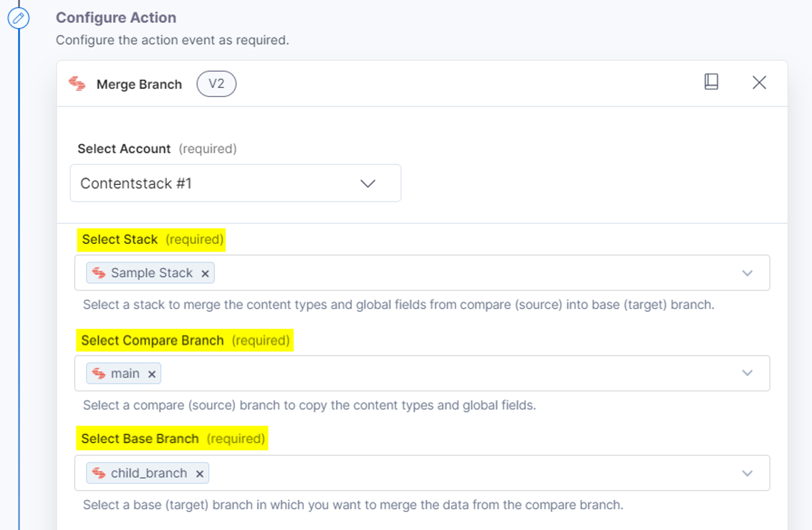Click the Contentstack icon in main chip
Image resolution: width=812 pixels, height=530 pixels.
pos(99,374)
